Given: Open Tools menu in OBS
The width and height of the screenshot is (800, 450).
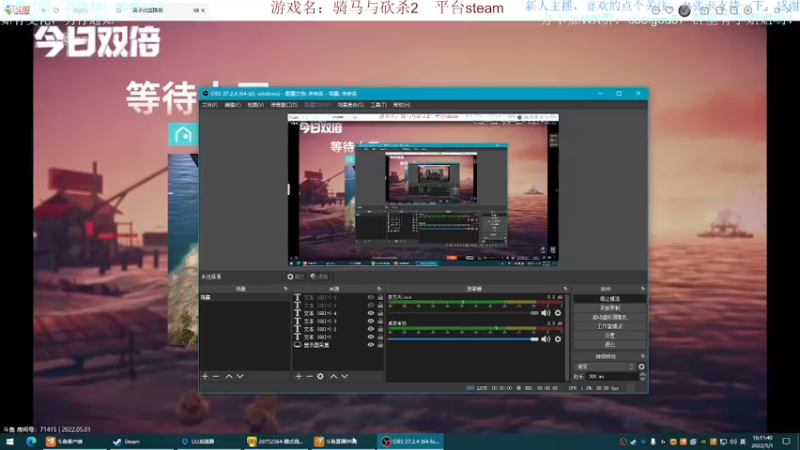Looking at the screenshot, I should tap(378, 105).
